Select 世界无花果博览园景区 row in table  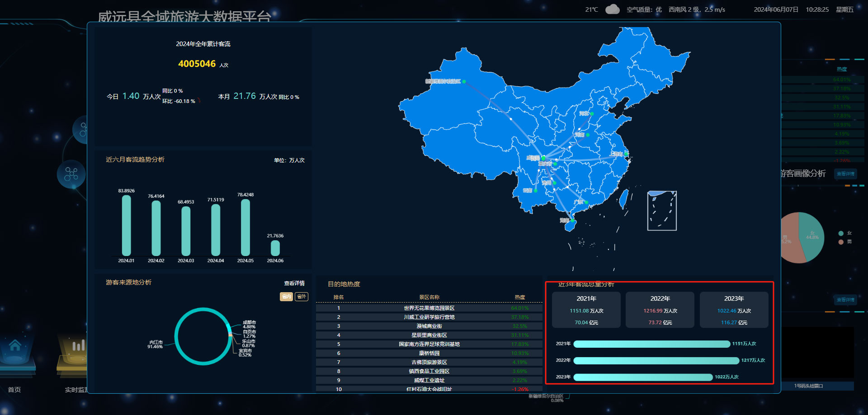coord(429,308)
